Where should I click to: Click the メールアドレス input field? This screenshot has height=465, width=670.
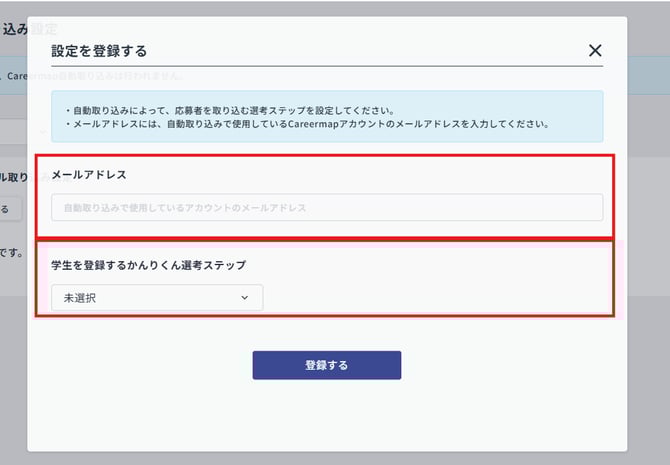(x=327, y=207)
